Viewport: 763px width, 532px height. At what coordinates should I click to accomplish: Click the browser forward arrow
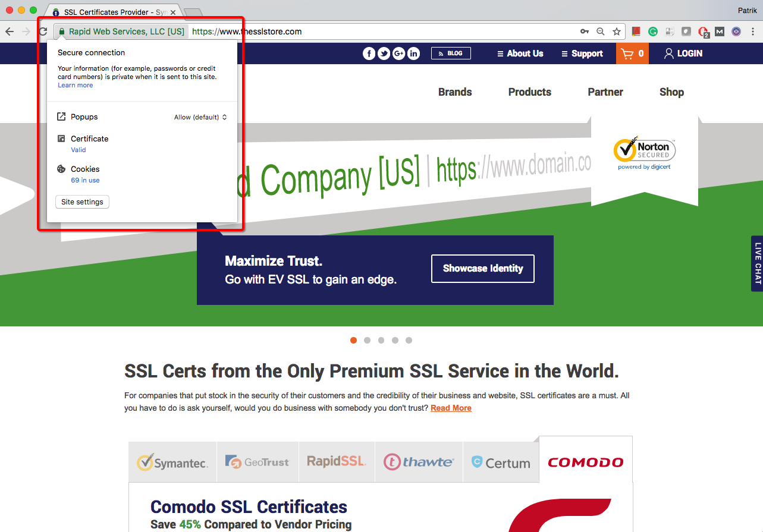(x=26, y=32)
